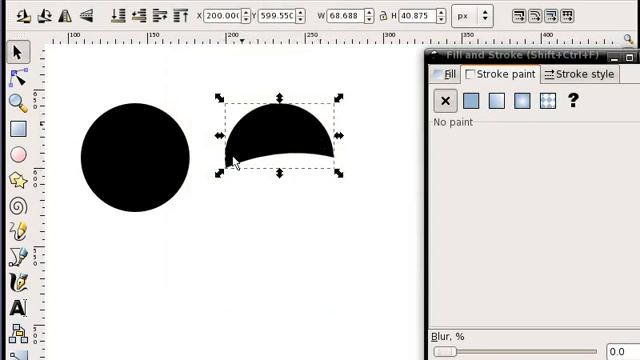Click the Blur percentage slider
This screenshot has height=360, width=640.
click(515, 351)
